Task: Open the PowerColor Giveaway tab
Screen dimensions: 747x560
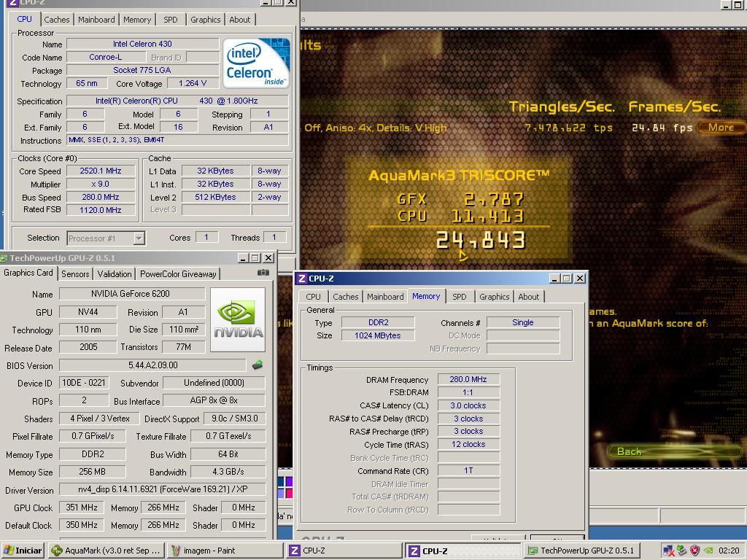Action: click(178, 274)
